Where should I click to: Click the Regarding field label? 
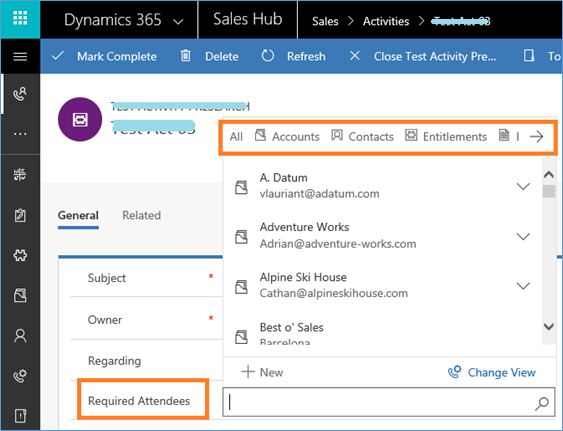(x=115, y=361)
